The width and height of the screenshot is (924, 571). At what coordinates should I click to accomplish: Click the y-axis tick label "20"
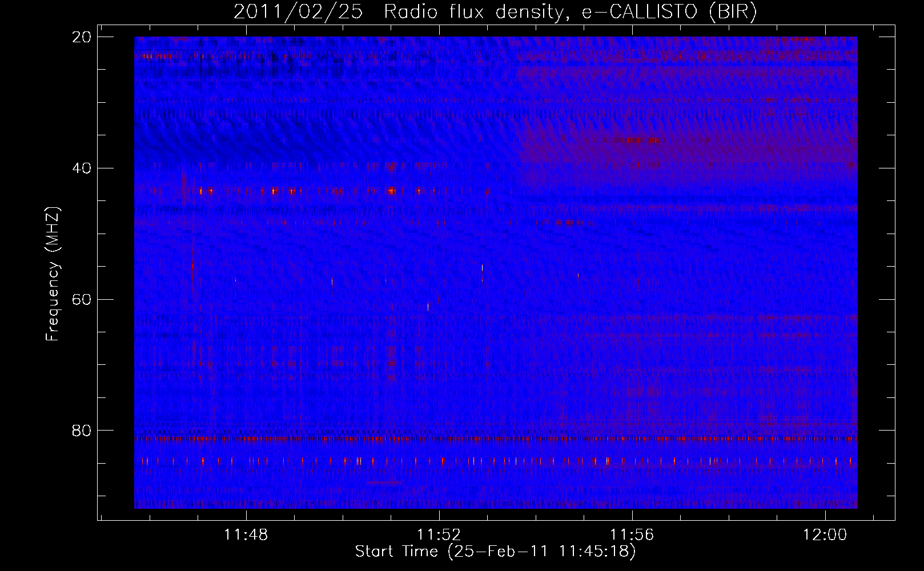tap(82, 37)
